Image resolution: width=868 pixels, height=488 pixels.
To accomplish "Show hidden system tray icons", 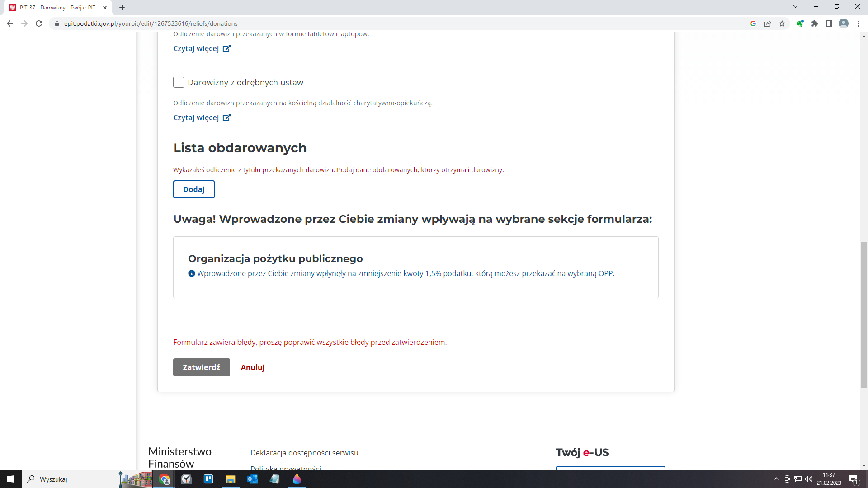I will pyautogui.click(x=776, y=479).
